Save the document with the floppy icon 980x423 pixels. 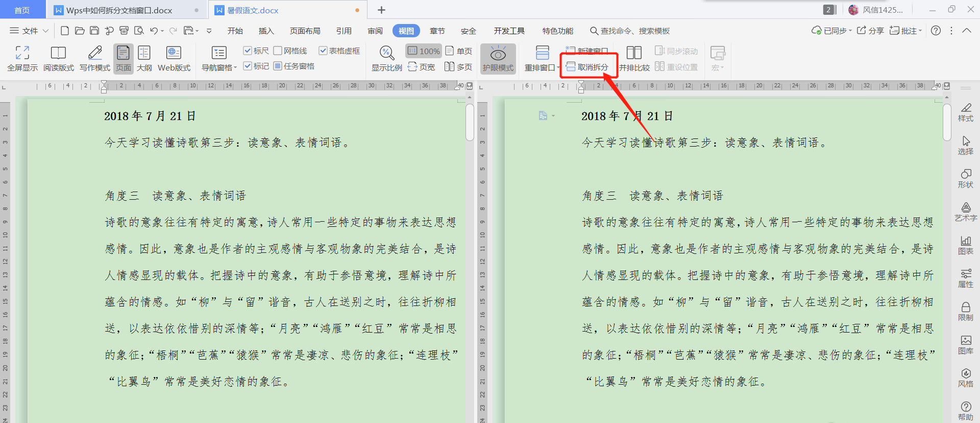point(94,31)
